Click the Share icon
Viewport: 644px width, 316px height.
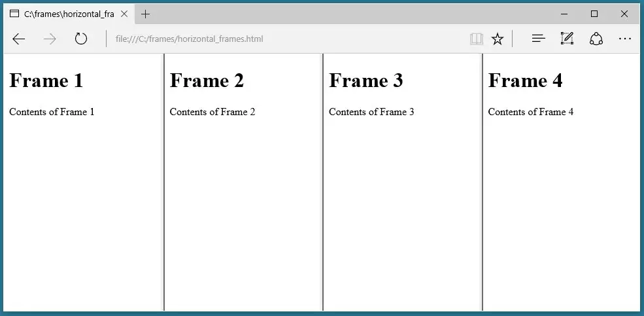(596, 39)
